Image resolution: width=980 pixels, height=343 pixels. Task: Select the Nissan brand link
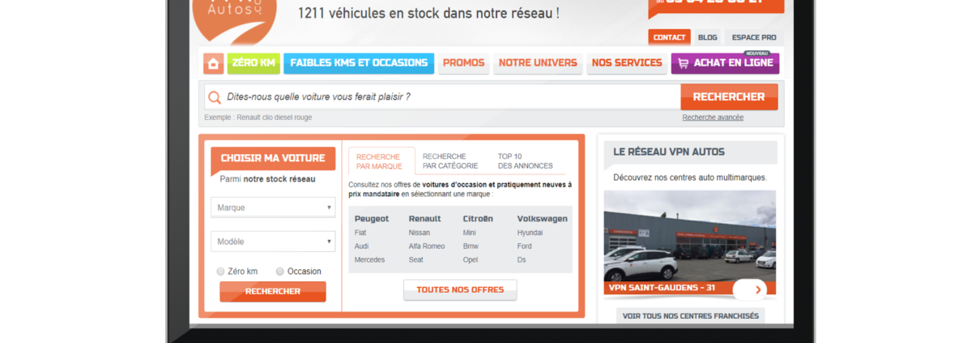[x=420, y=233]
